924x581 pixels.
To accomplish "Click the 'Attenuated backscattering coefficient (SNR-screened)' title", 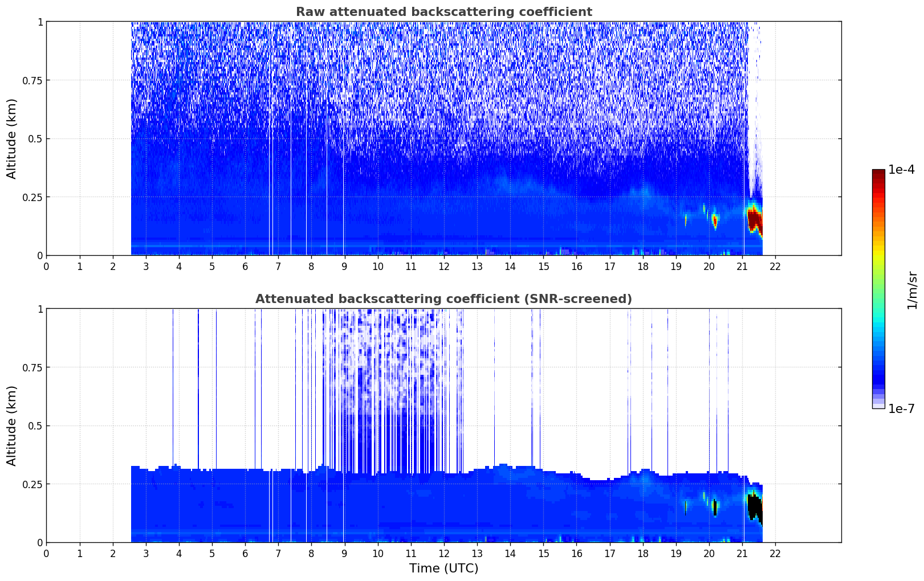I will (443, 299).
